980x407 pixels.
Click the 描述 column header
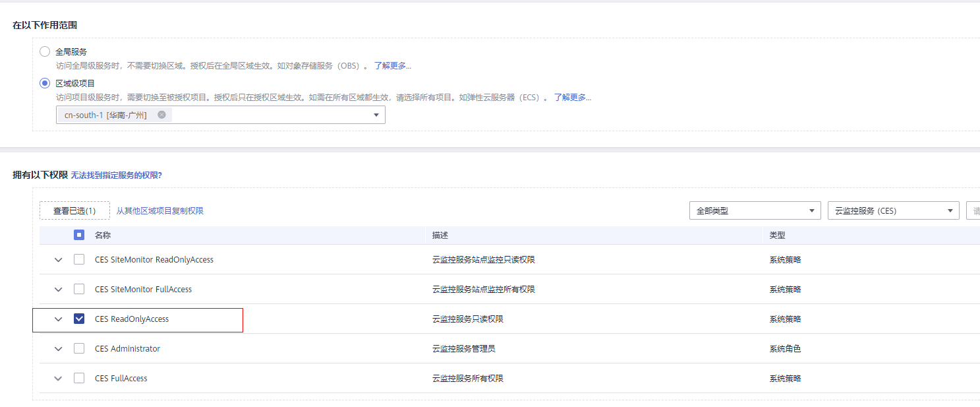click(440, 235)
